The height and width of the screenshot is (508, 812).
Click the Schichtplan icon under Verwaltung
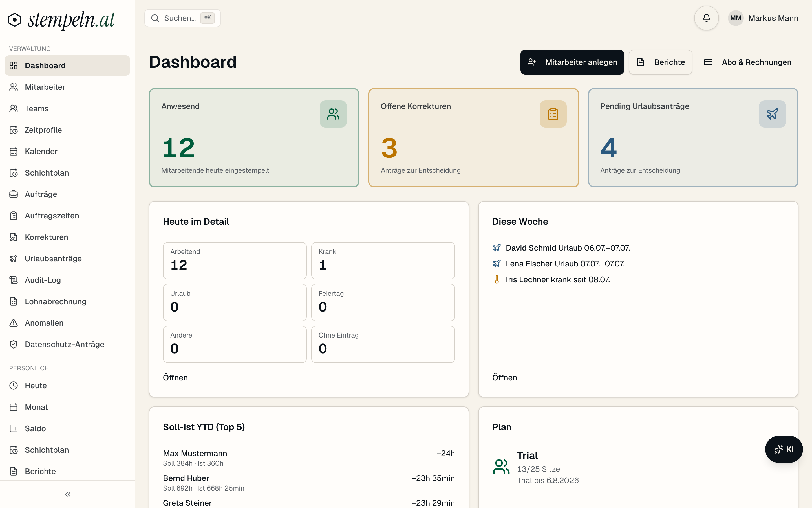pyautogui.click(x=14, y=173)
